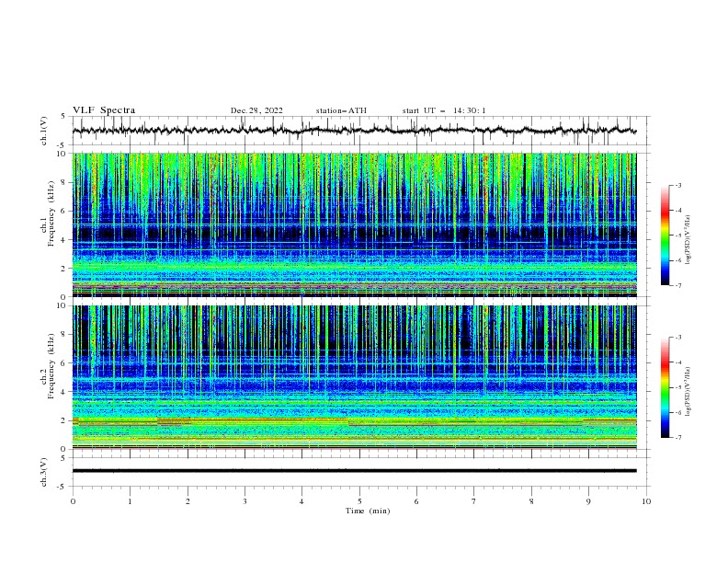Click time-axis tick label "2" at the bottom

(x=188, y=501)
